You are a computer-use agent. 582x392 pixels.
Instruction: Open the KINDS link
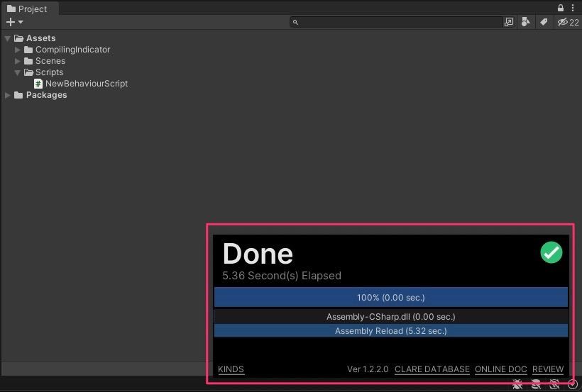(231, 369)
